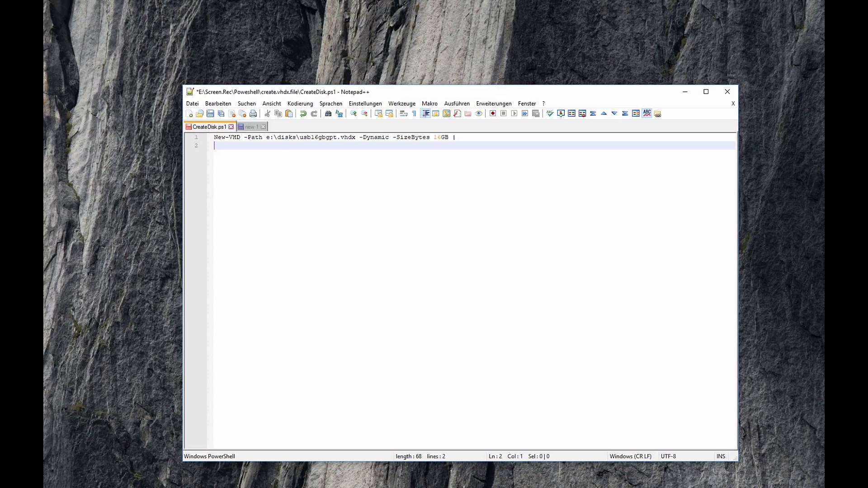
Task: Click the Save file toolbar icon
Action: (x=210, y=113)
